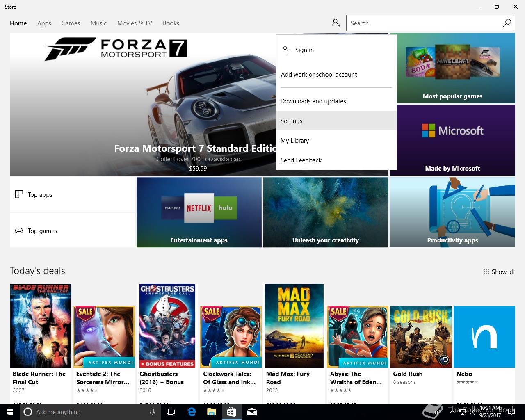The image size is (525, 420).
Task: Click the Blade Runner: The Final Cut title
Action: pyautogui.click(x=39, y=378)
